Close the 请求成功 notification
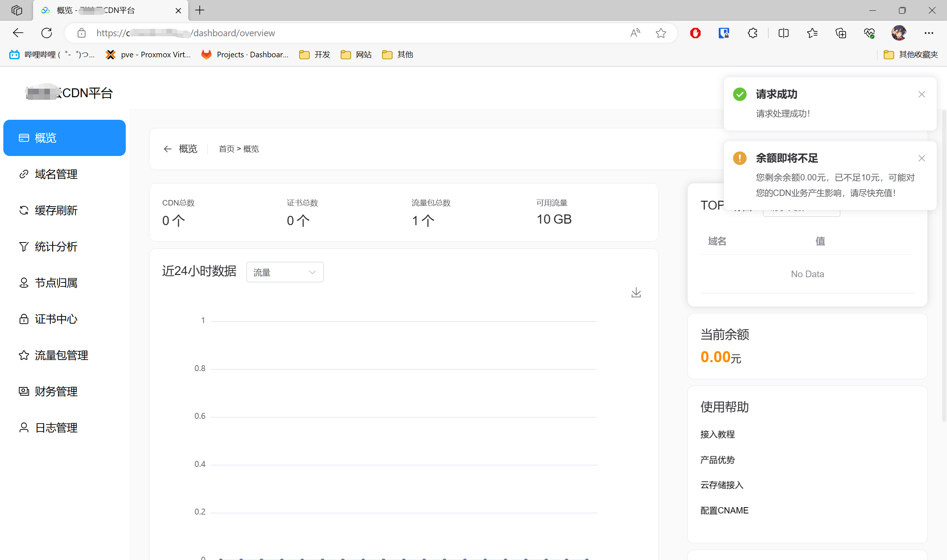This screenshot has height=560, width=947. pyautogui.click(x=921, y=94)
